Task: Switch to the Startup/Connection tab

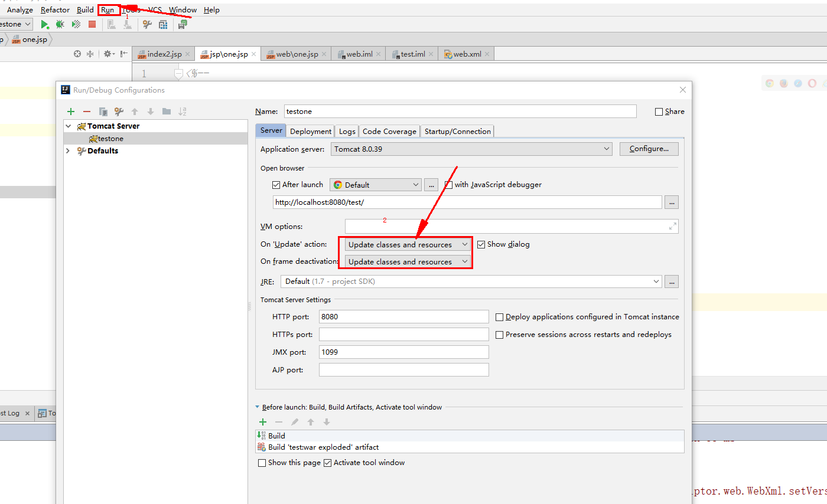Action: [458, 131]
